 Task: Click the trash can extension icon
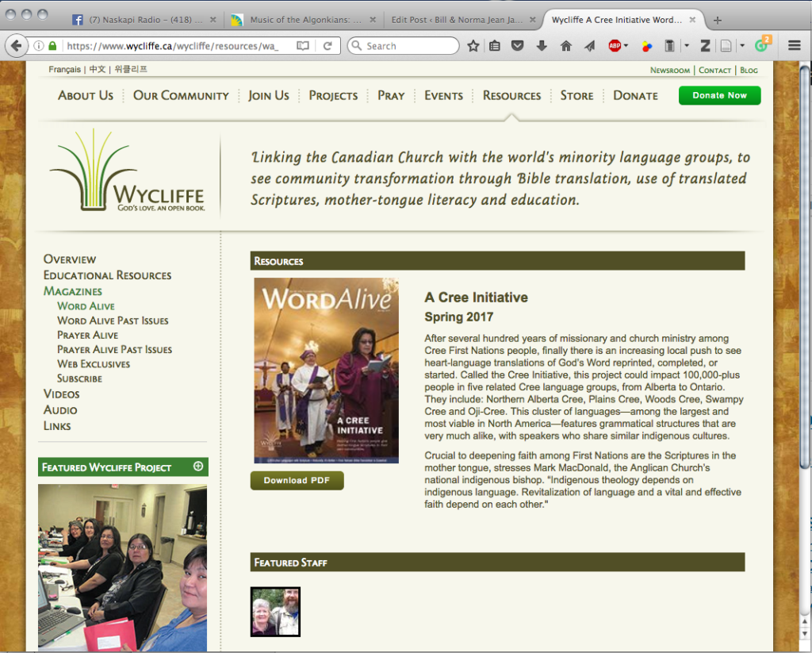[x=669, y=45]
